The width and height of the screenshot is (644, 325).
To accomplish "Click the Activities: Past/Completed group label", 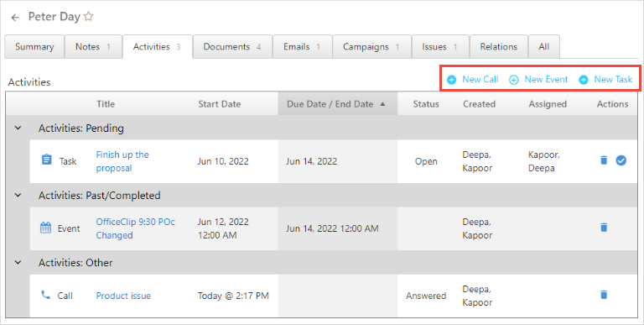I will point(100,196).
